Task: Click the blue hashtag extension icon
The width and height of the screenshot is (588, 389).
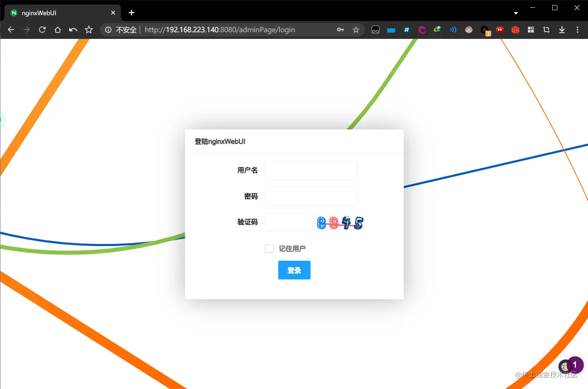Action: tap(406, 30)
